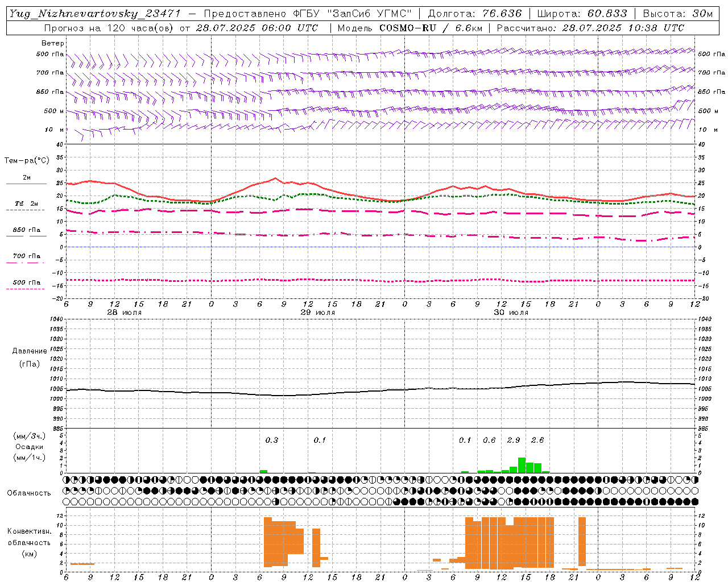The image size is (728, 582).
Task: Select the "28 июля" date label
Action: click(x=125, y=313)
